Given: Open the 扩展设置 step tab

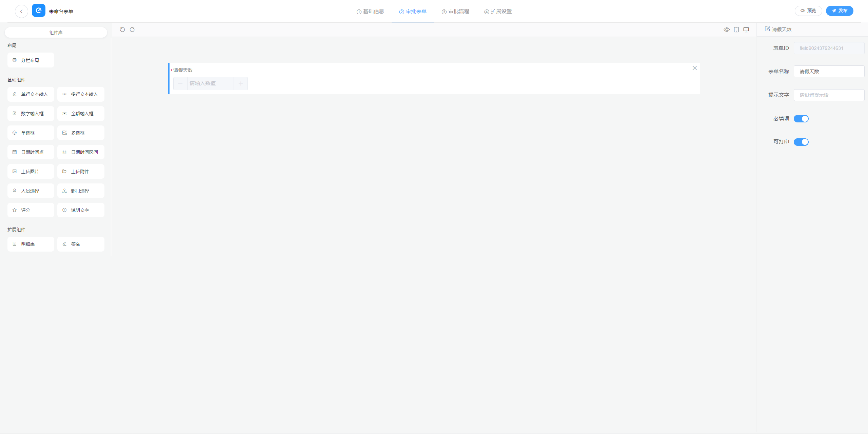Looking at the screenshot, I should (x=498, y=12).
